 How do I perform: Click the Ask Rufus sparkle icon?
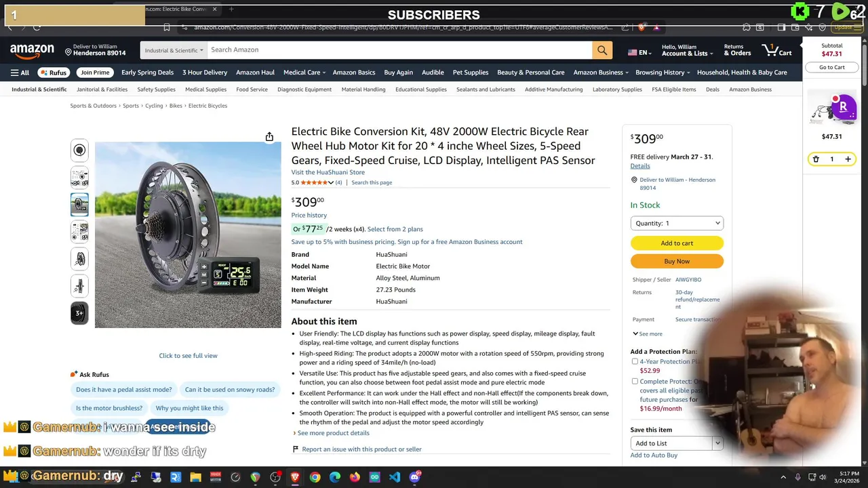pyautogui.click(x=73, y=375)
